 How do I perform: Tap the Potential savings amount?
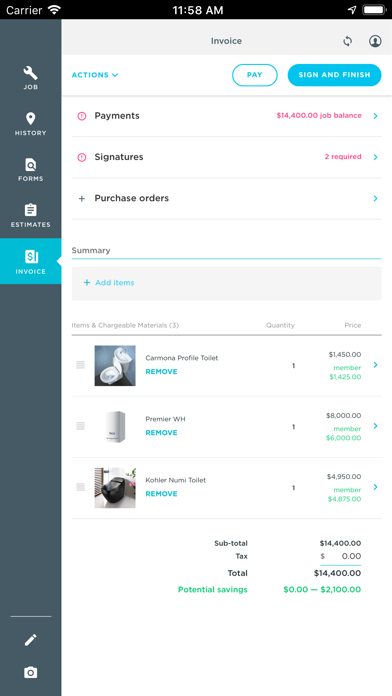click(x=322, y=590)
